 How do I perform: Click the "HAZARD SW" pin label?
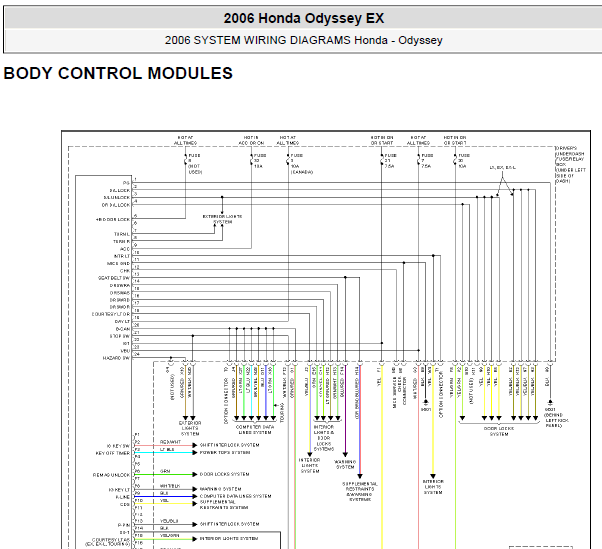(116, 358)
